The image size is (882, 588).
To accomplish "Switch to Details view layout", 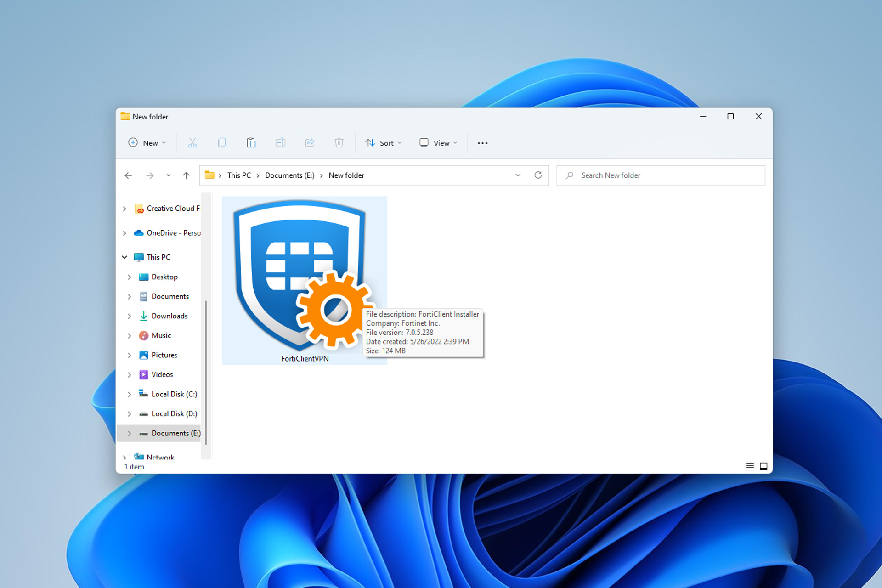I will point(749,467).
